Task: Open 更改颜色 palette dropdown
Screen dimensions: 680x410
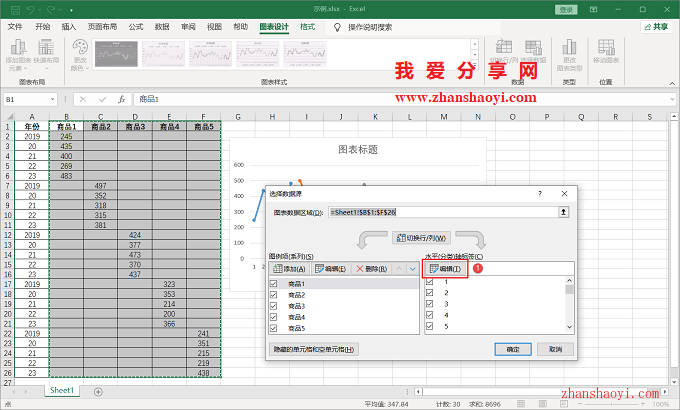Action: point(80,55)
